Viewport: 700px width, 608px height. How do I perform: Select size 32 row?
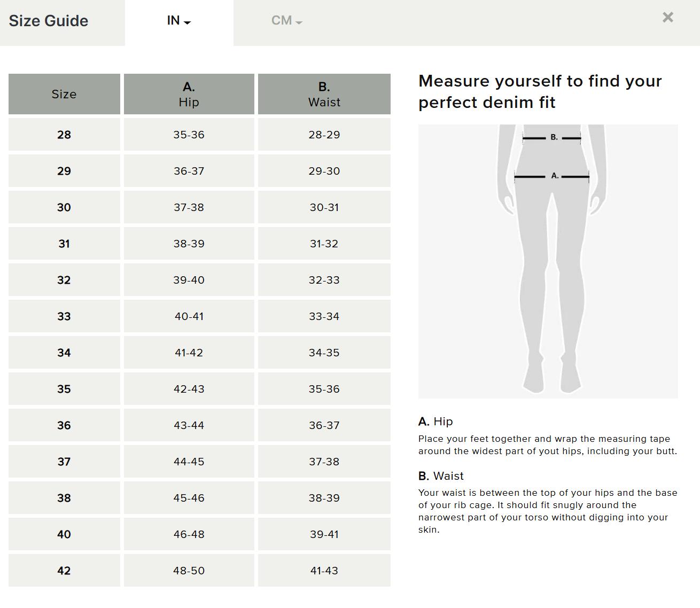coord(64,280)
